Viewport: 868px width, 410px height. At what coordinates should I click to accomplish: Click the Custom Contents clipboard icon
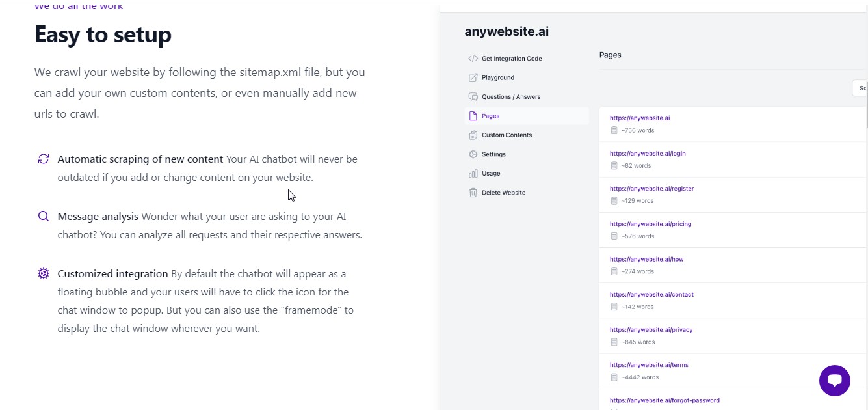pyautogui.click(x=473, y=135)
